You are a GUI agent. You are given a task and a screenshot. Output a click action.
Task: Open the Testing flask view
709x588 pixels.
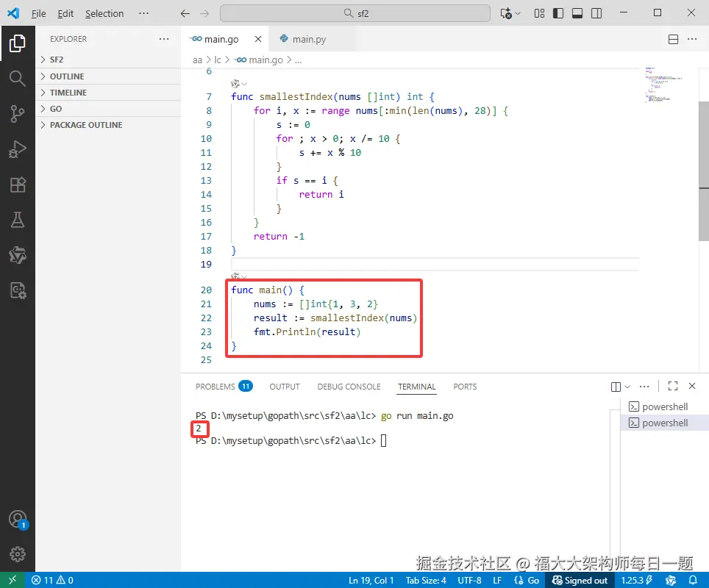tap(17, 220)
